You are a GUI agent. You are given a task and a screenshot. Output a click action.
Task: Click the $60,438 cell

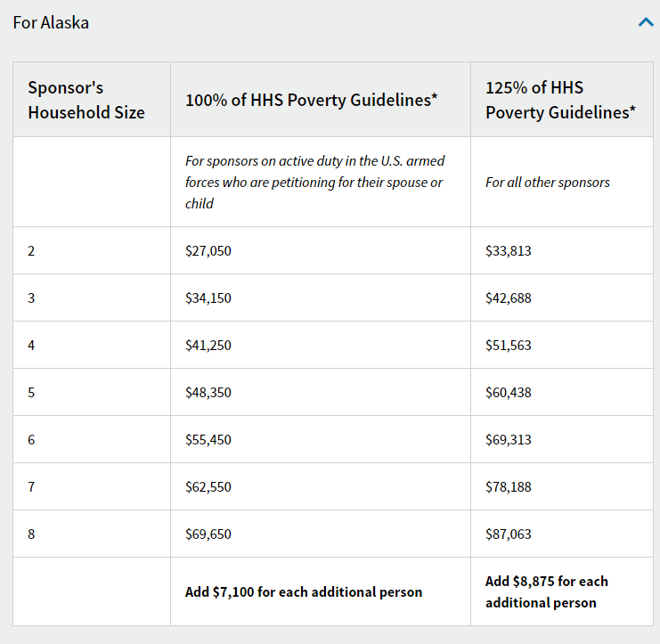(509, 392)
